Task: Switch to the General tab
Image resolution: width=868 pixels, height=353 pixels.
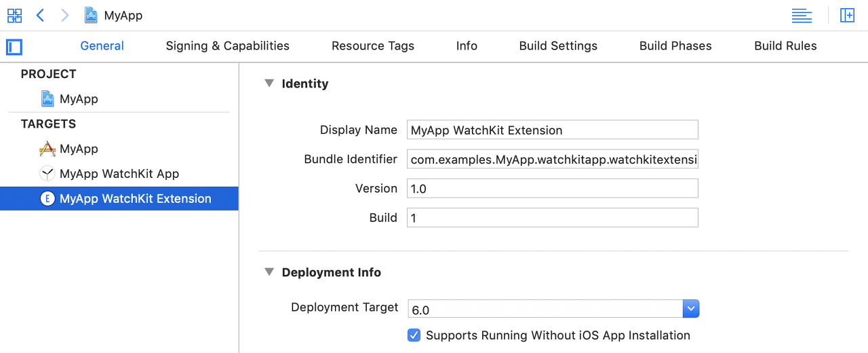Action: [102, 46]
